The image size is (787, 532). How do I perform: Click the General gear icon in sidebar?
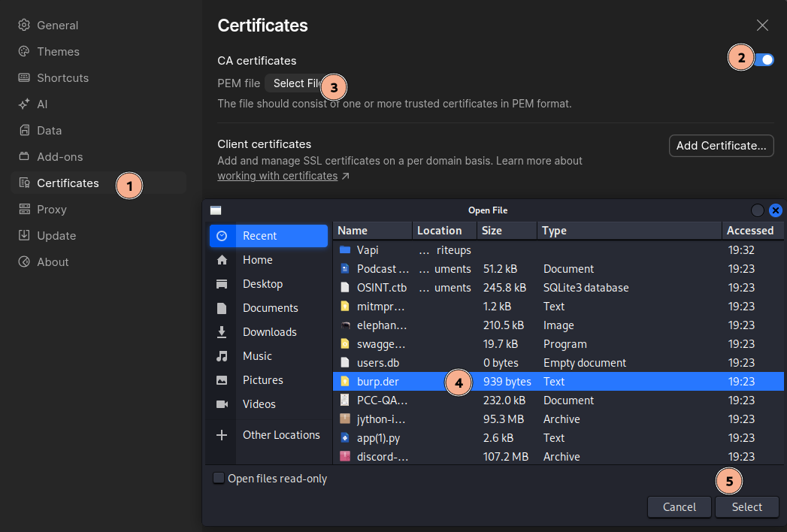pos(24,25)
